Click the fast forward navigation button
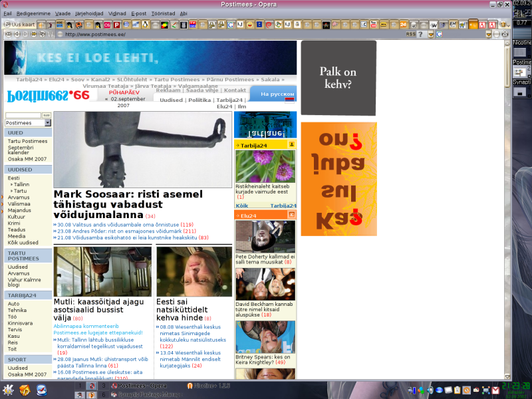This screenshot has height=399, width=532. tap(34, 34)
